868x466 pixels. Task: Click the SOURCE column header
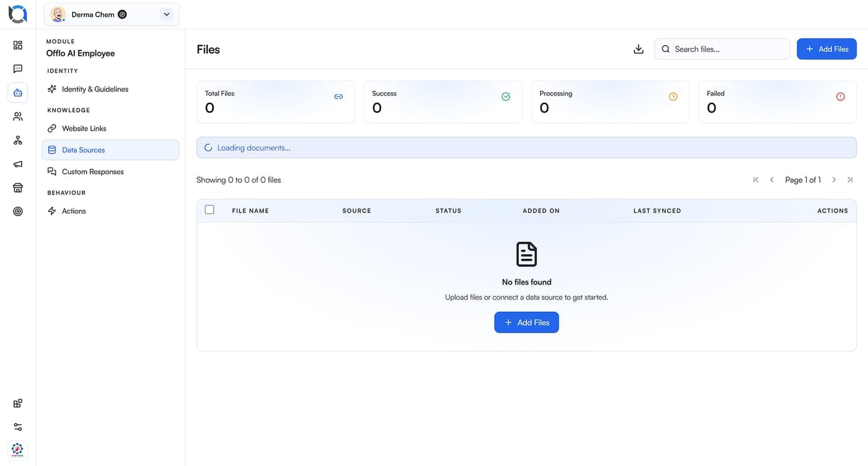[357, 211]
